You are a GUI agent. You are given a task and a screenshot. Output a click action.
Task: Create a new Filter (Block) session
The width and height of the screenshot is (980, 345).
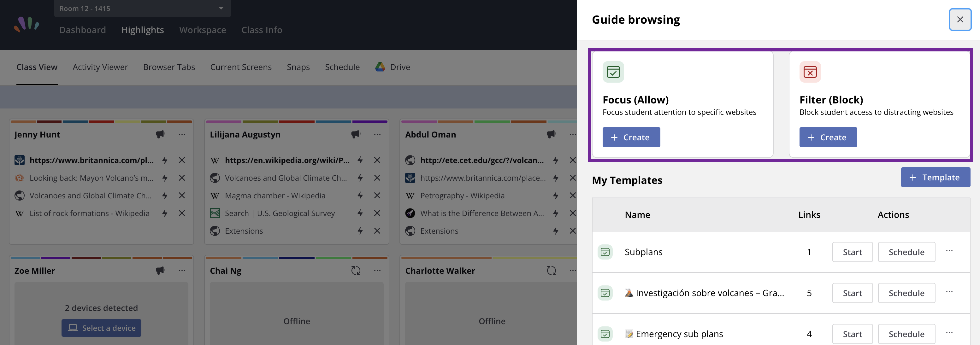pyautogui.click(x=828, y=137)
